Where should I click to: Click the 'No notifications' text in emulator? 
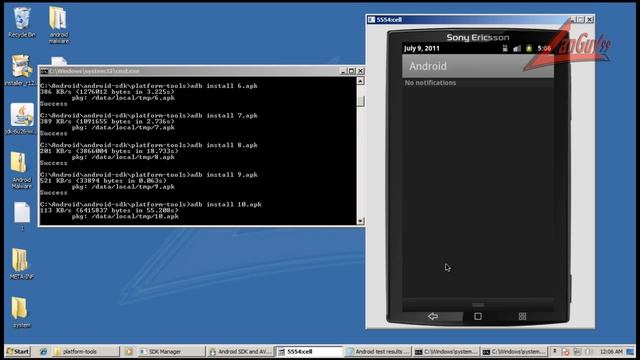[x=430, y=83]
